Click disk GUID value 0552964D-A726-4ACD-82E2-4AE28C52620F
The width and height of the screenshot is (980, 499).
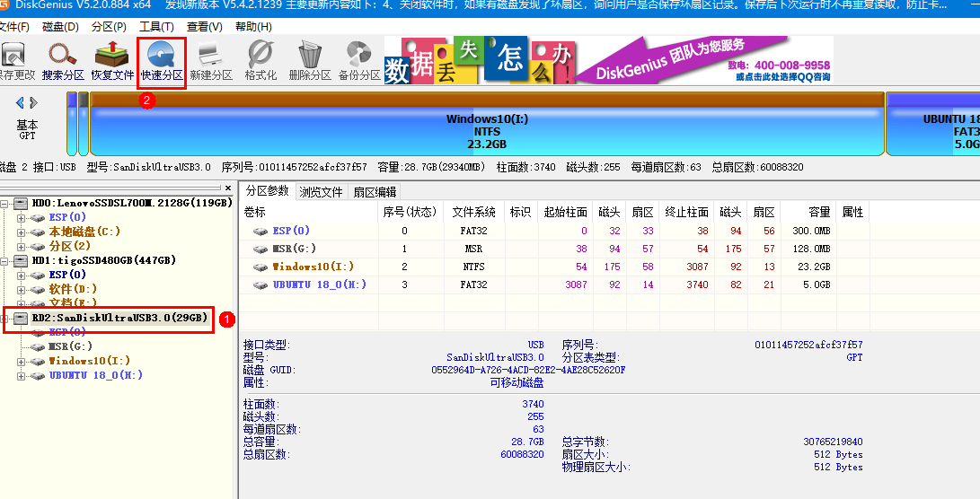pos(528,370)
